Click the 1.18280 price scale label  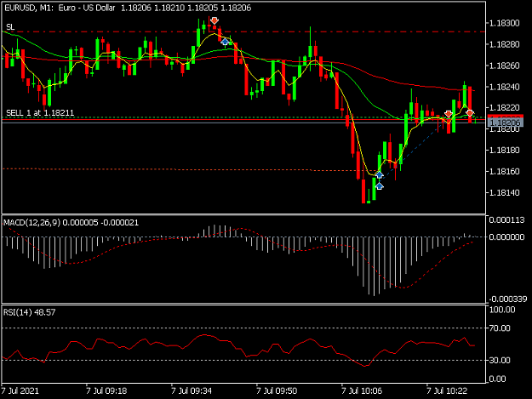[x=504, y=44]
